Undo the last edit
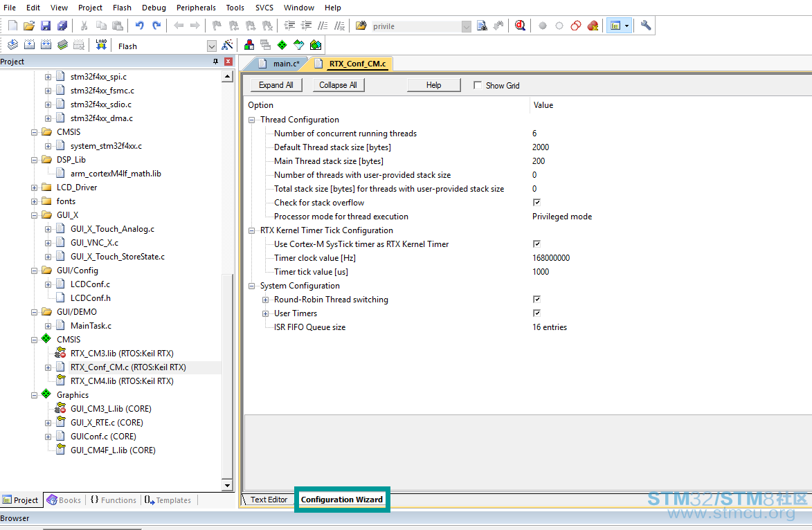The image size is (812, 530). 139,26
